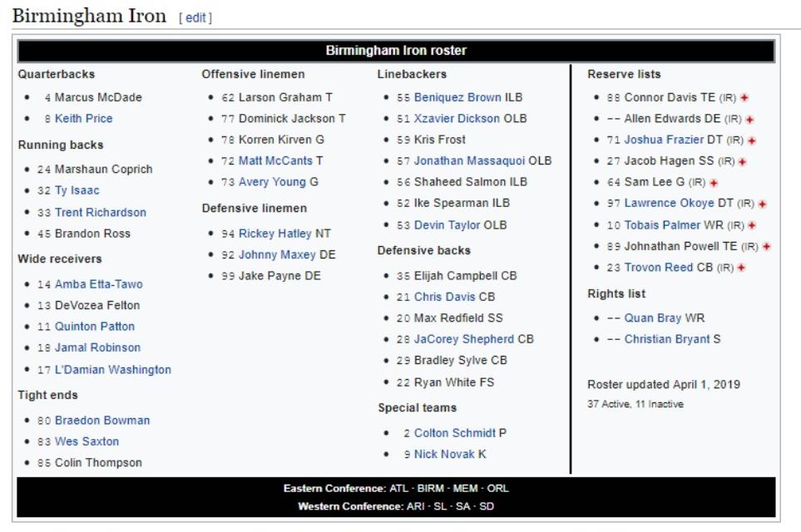Click the red cross icon after Jacob Hagen
The height and width of the screenshot is (532, 801).
(742, 162)
